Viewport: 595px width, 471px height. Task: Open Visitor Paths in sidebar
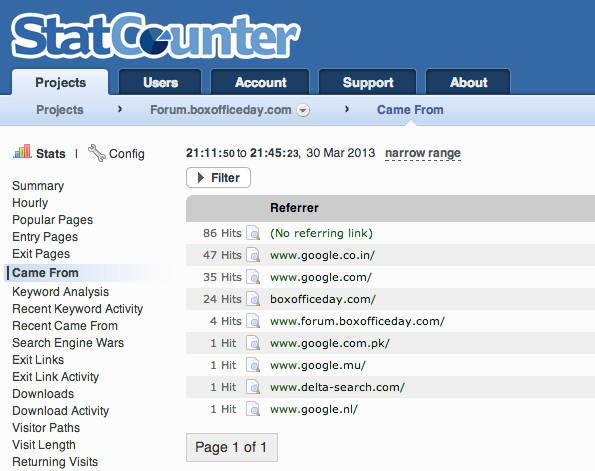point(46,428)
